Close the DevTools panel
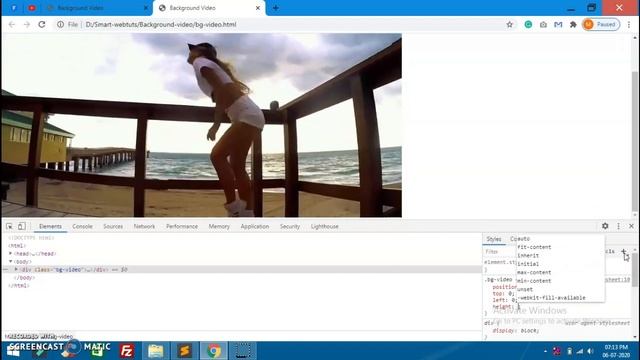 click(631, 226)
